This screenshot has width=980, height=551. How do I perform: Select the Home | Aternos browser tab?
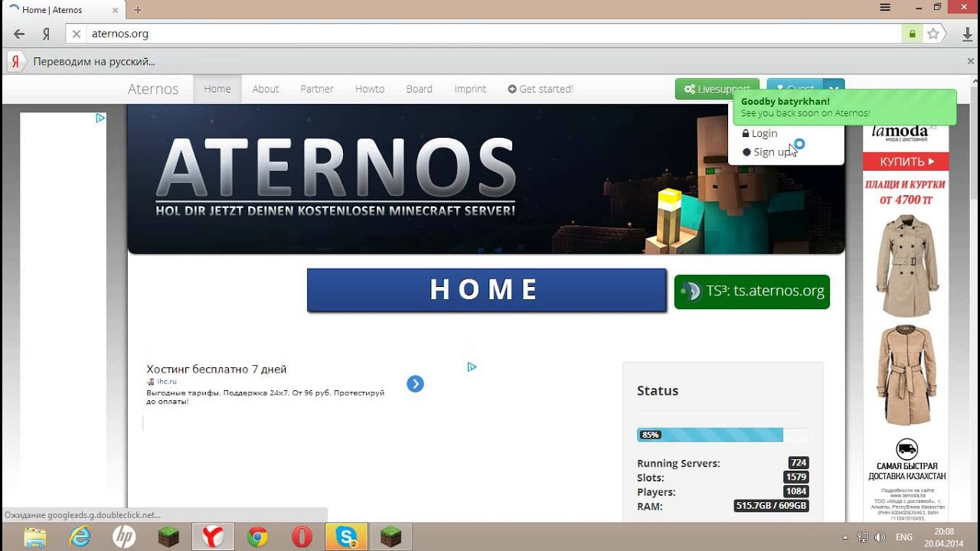64,10
